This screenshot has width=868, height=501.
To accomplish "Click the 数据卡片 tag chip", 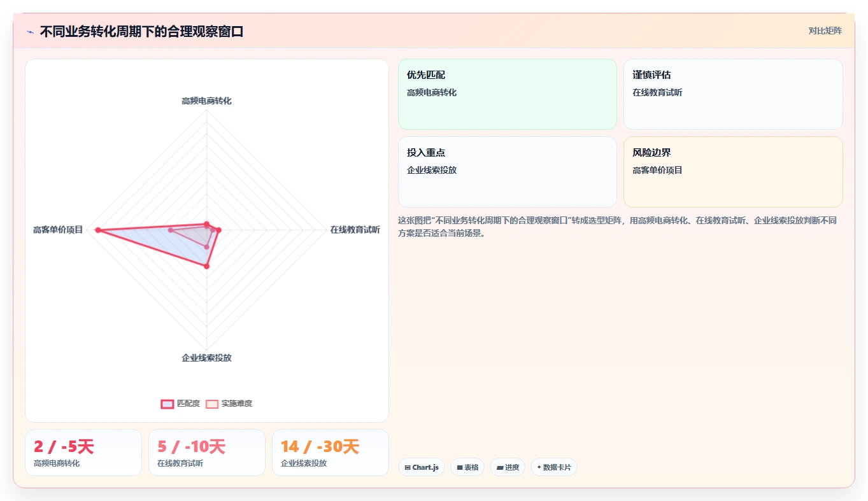I will coord(554,467).
